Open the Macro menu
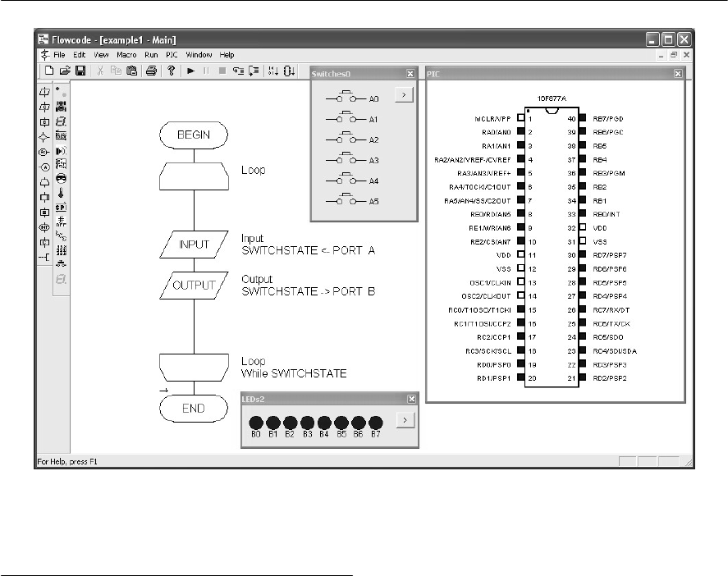 [x=126, y=55]
